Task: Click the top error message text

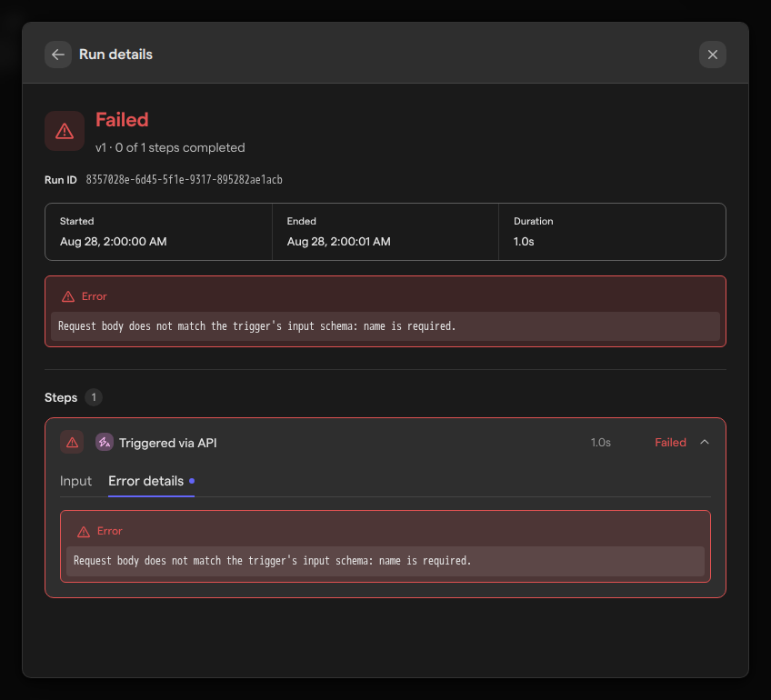Action: (x=256, y=326)
